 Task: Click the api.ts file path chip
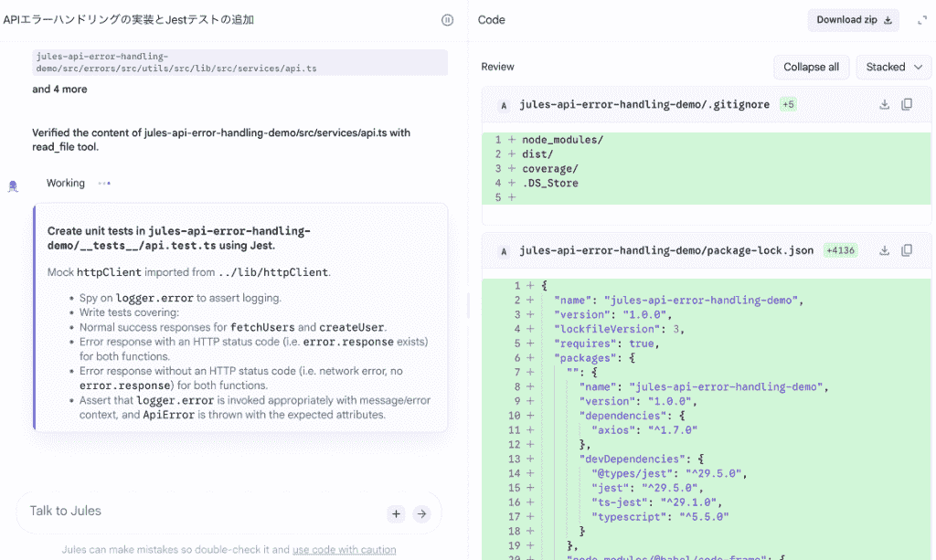tap(240, 62)
